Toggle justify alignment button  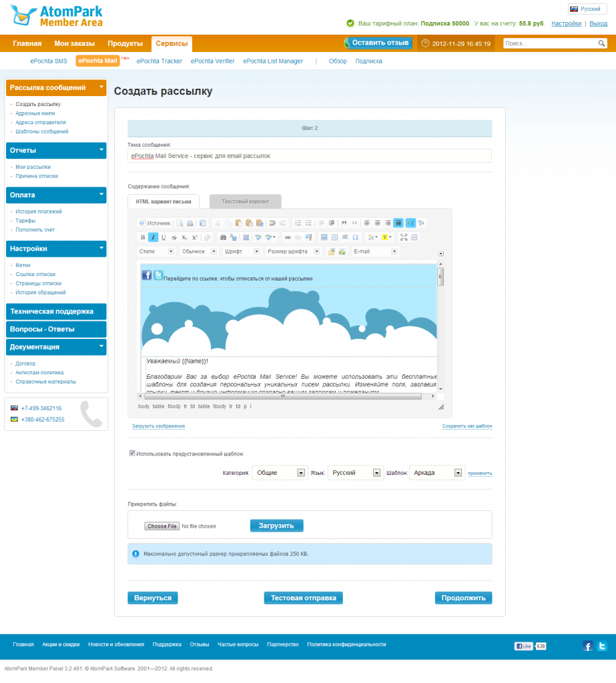[398, 223]
